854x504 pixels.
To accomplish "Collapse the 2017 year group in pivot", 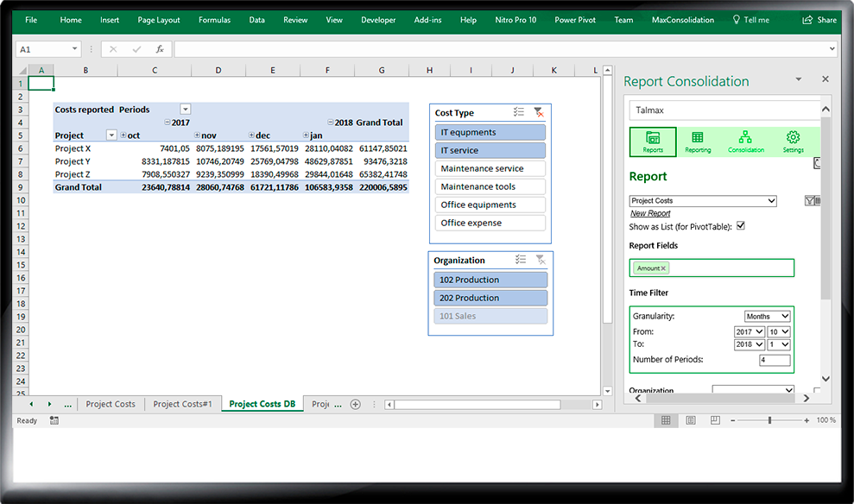I will 168,123.
